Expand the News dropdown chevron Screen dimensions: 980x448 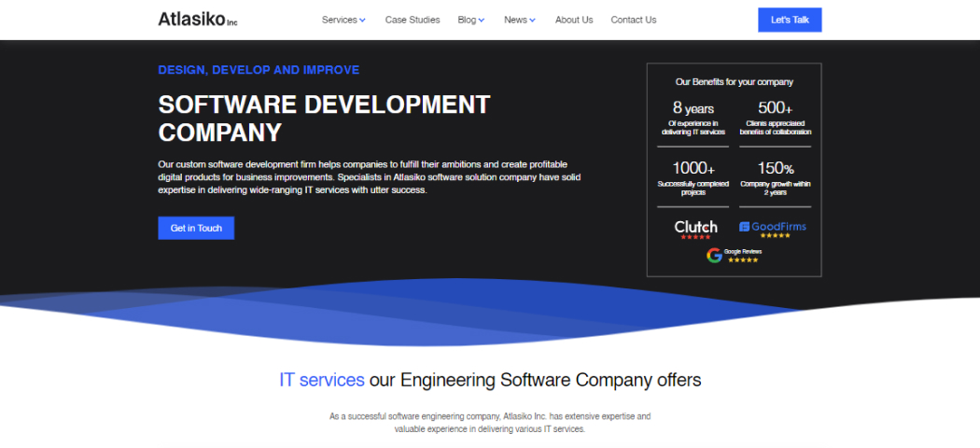[533, 21]
